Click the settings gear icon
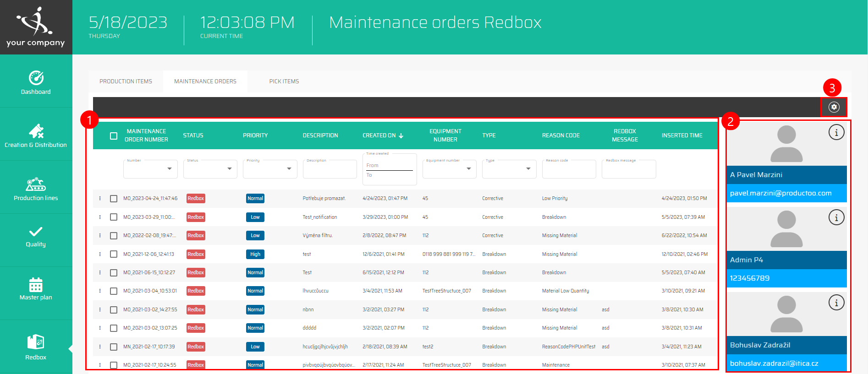The image size is (868, 374). pos(834,107)
